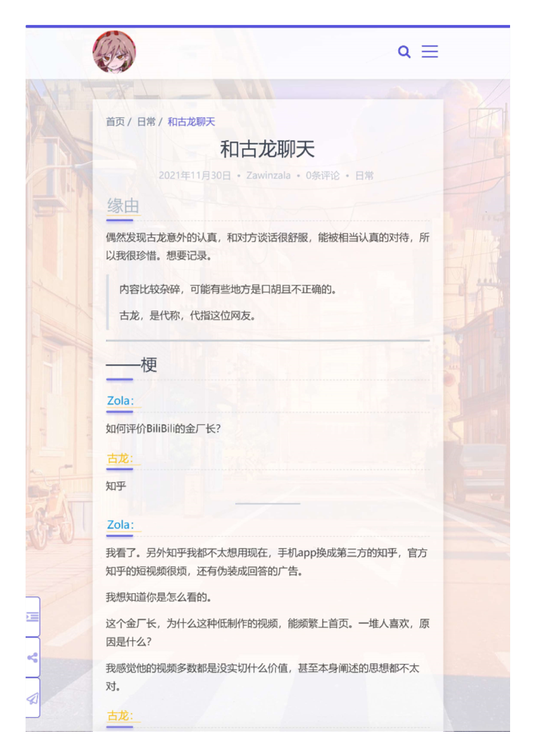Open the table of contents sidebar icon
The width and height of the screenshot is (535, 756).
tap(32, 617)
